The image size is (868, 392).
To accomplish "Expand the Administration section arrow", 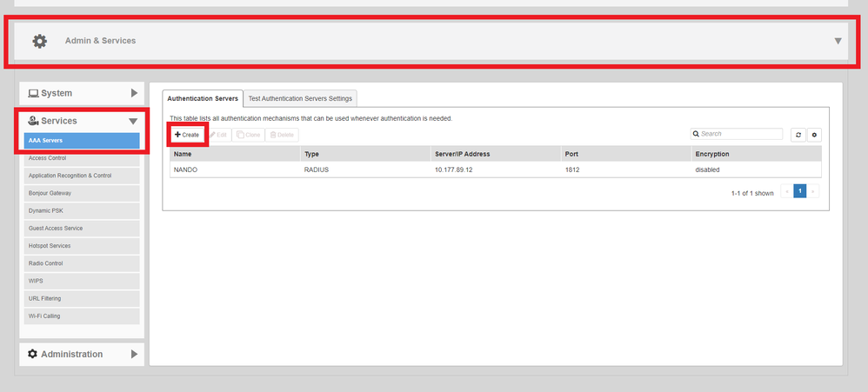I will (134, 354).
